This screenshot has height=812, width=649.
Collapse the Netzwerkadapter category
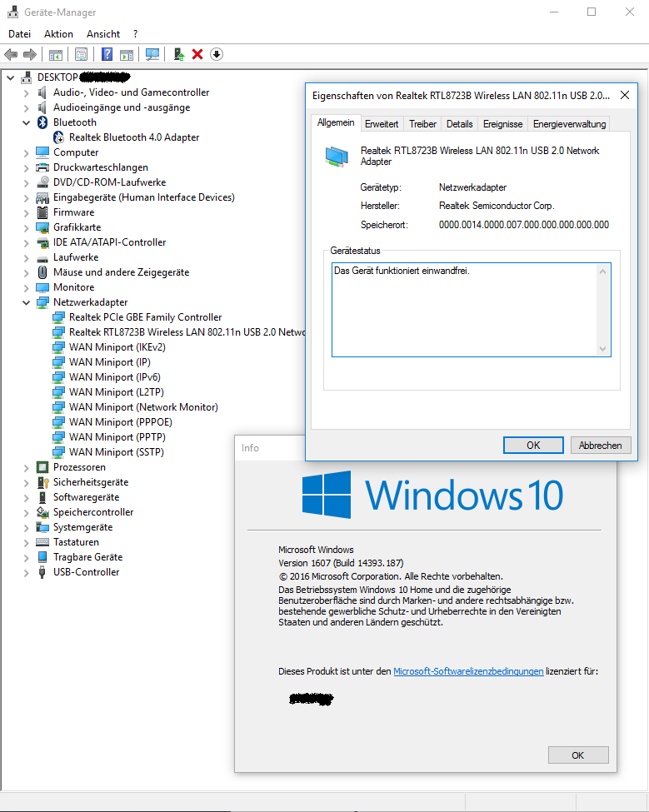pos(27,302)
